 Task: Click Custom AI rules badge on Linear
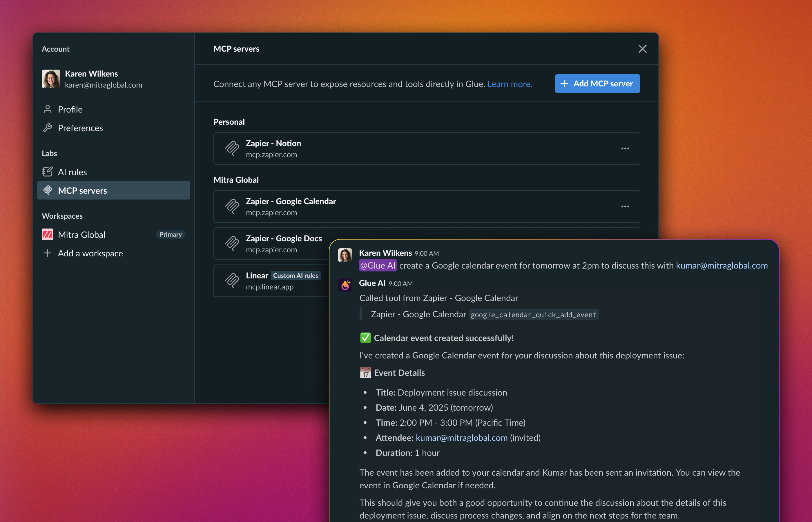coord(296,275)
